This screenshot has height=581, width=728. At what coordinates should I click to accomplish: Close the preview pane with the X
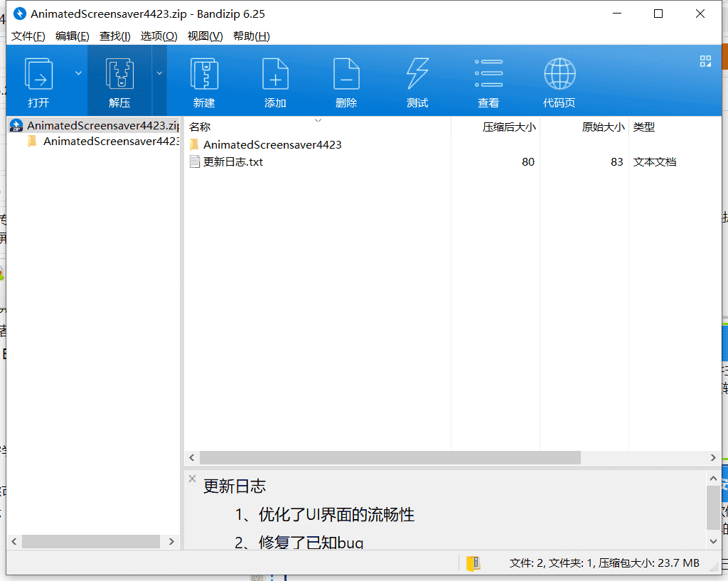(x=192, y=479)
